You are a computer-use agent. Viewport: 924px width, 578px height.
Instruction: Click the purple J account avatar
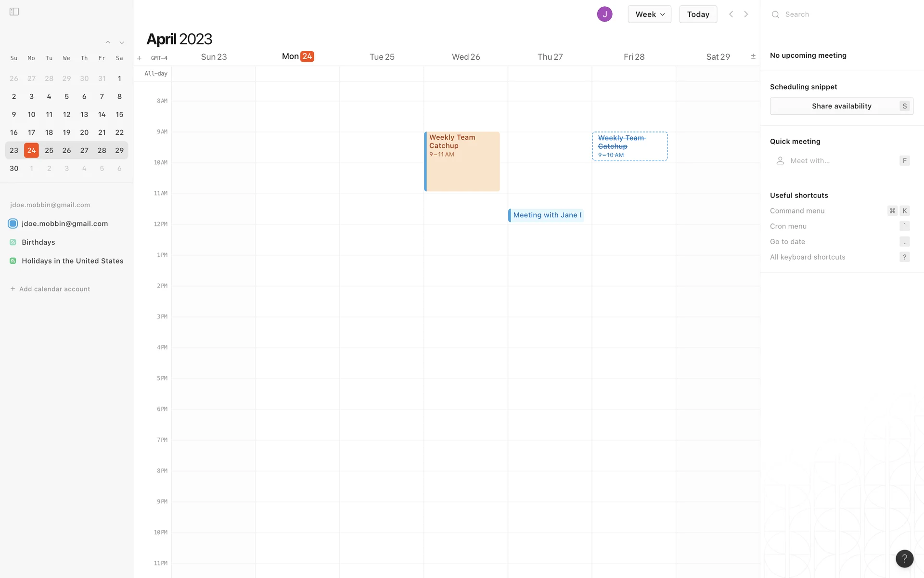pyautogui.click(x=604, y=14)
